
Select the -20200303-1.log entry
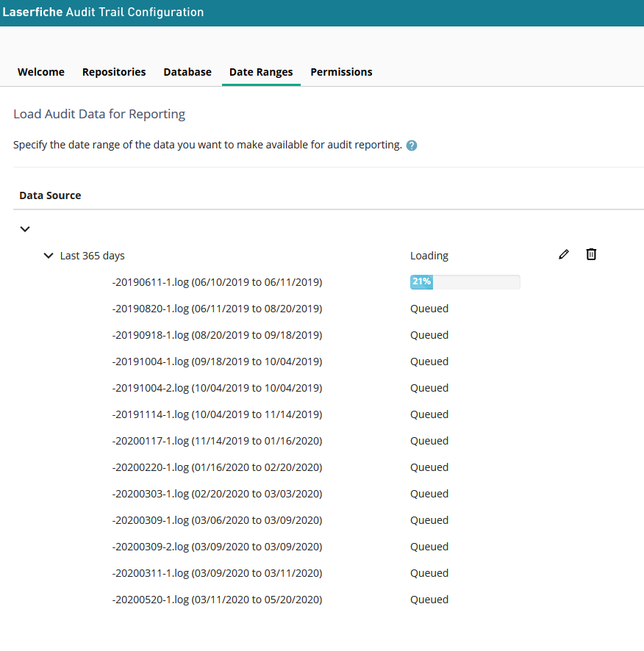[217, 494]
